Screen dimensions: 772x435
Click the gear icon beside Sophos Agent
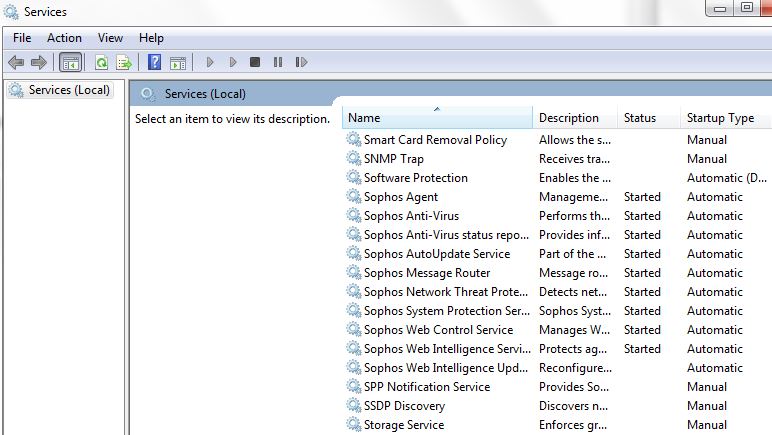point(354,196)
